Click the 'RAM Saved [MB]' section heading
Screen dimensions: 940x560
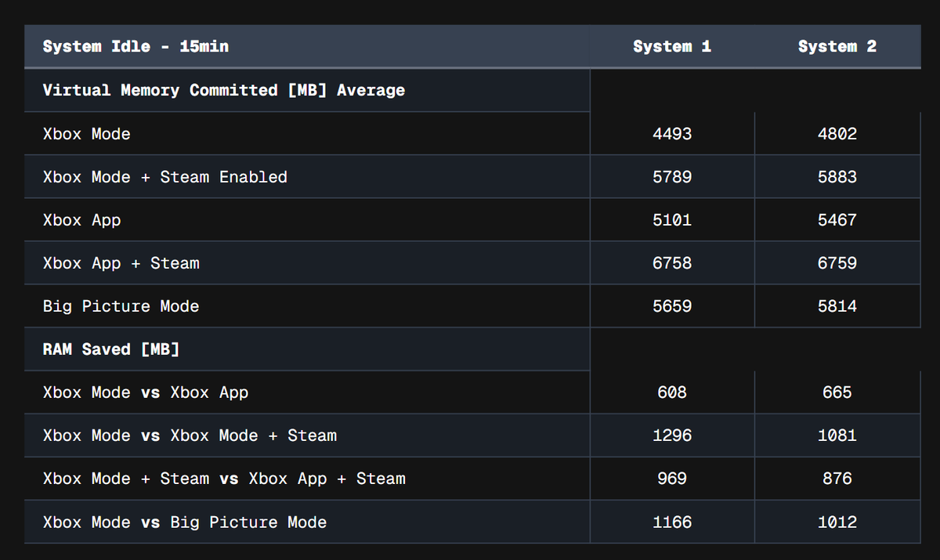click(111, 349)
